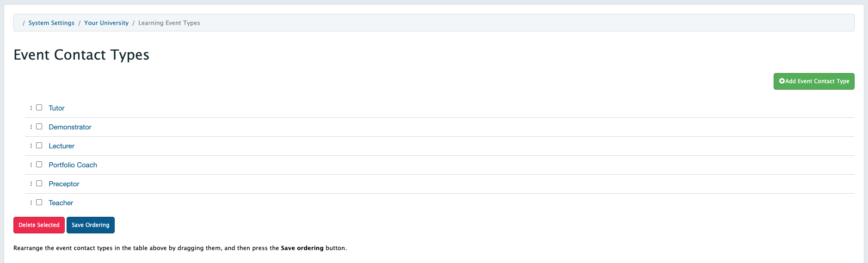This screenshot has width=868, height=263.
Task: Click the drag handle beside Lecturer
Action: tap(31, 146)
